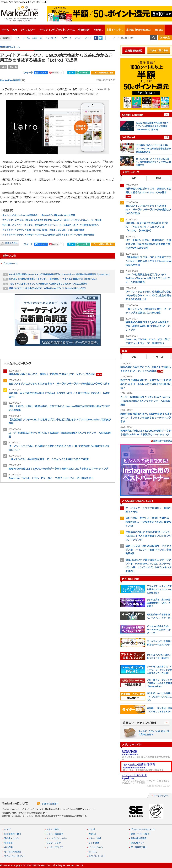Click the ログインはこちら button
Viewport: 172px width, 868px height.
[x=158, y=50]
